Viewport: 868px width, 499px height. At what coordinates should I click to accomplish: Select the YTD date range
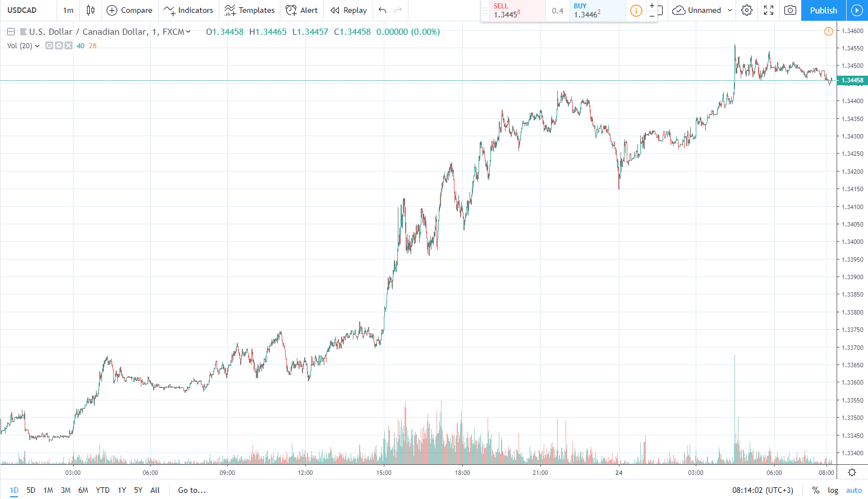tap(103, 490)
